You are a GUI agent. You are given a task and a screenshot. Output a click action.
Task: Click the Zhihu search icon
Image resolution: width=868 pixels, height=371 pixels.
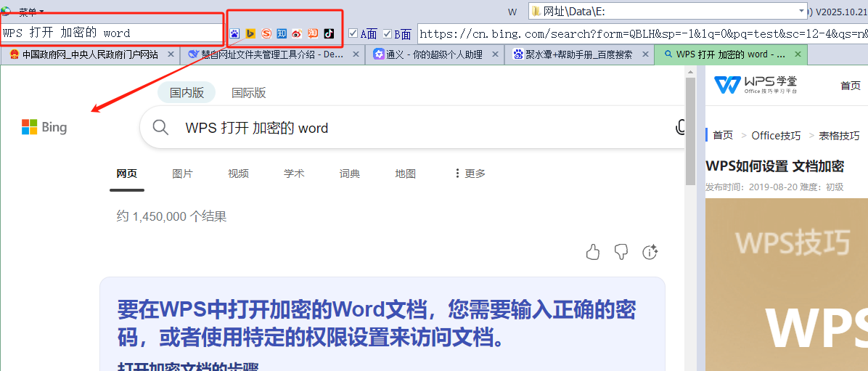[282, 33]
